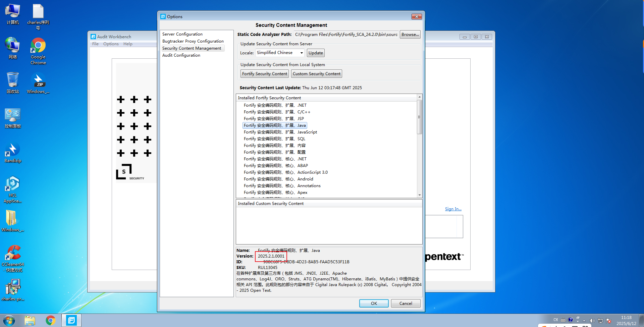This screenshot has width=644, height=327.
Task: Click the Audit Workbench taskbar button
Action: point(71,321)
